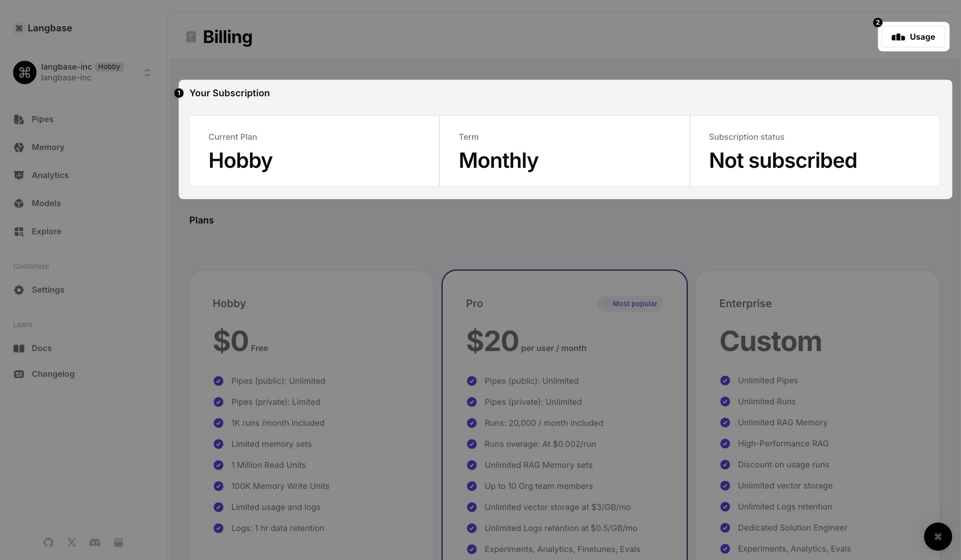Image resolution: width=961 pixels, height=560 pixels.
Task: Click the Langbase logo icon
Action: 19,29
